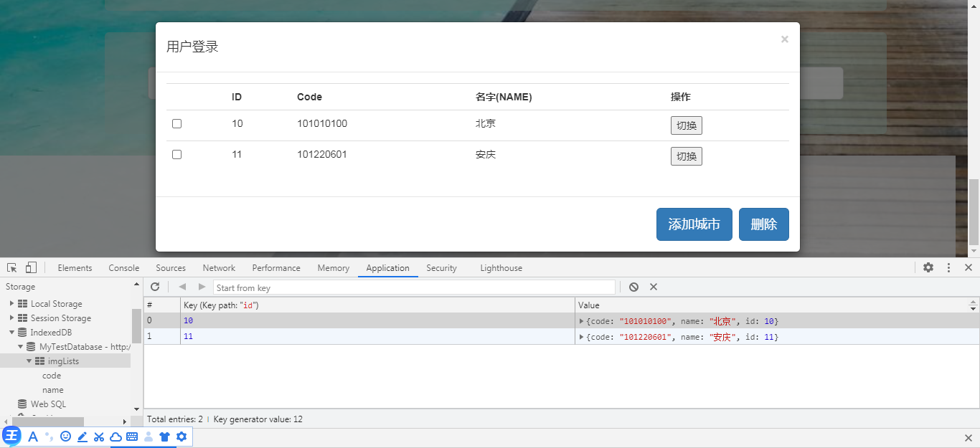980x448 pixels.
Task: Open IME skin settings via the shirt icon
Action: 164,437
